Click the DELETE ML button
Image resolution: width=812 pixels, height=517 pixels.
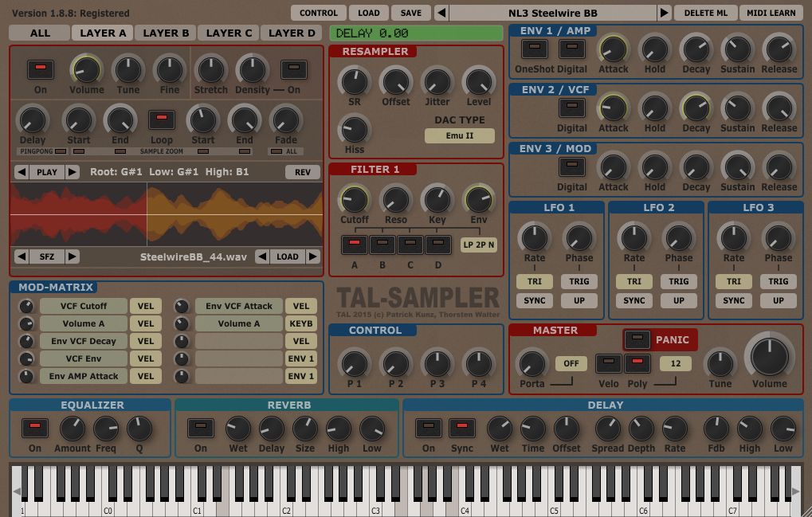click(705, 13)
